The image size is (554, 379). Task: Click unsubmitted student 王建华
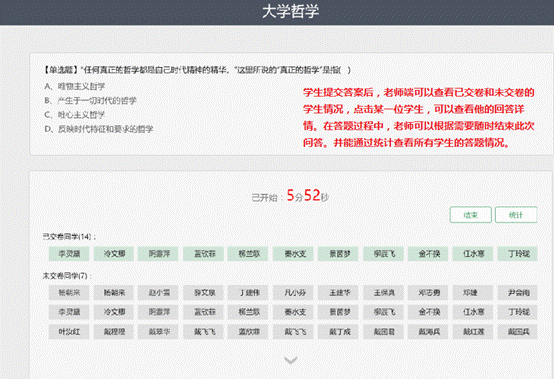tap(338, 292)
